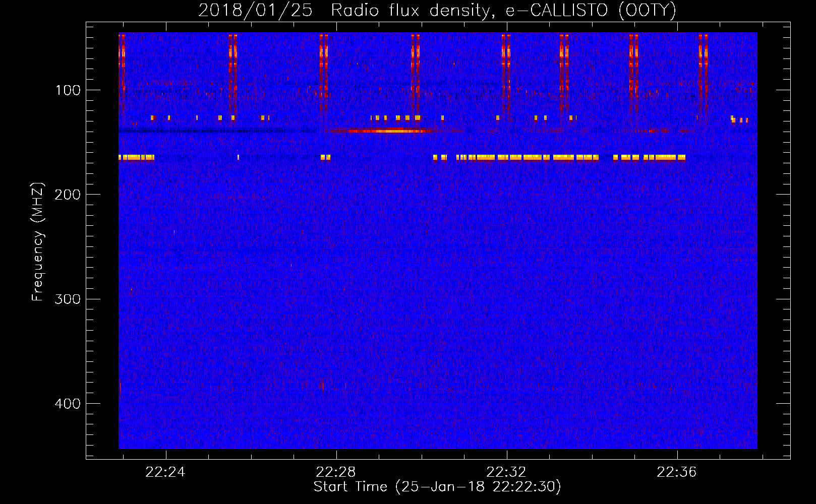Image resolution: width=816 pixels, height=504 pixels.
Task: Click the plot title text e-CALLISTO (OOTY)
Action: tap(591, 10)
